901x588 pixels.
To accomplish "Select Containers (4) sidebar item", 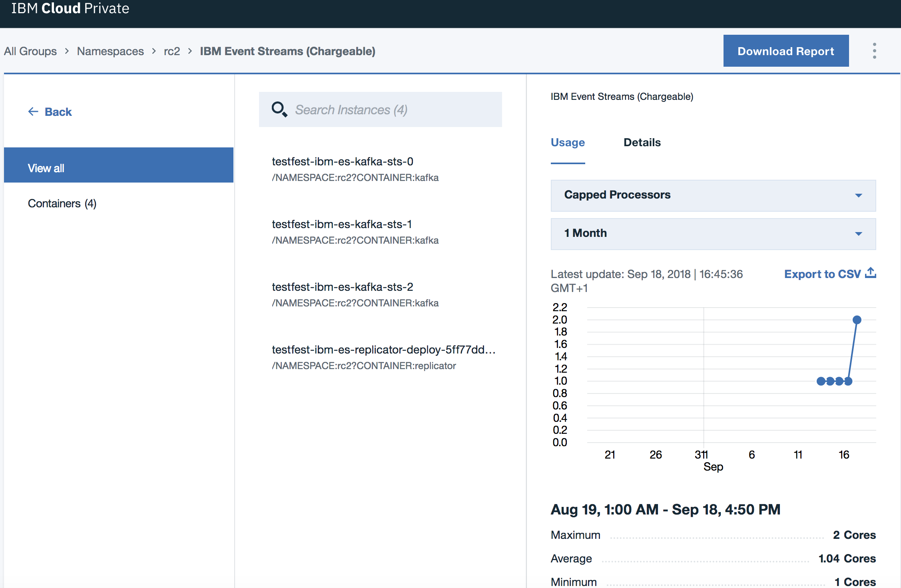I will tap(62, 203).
